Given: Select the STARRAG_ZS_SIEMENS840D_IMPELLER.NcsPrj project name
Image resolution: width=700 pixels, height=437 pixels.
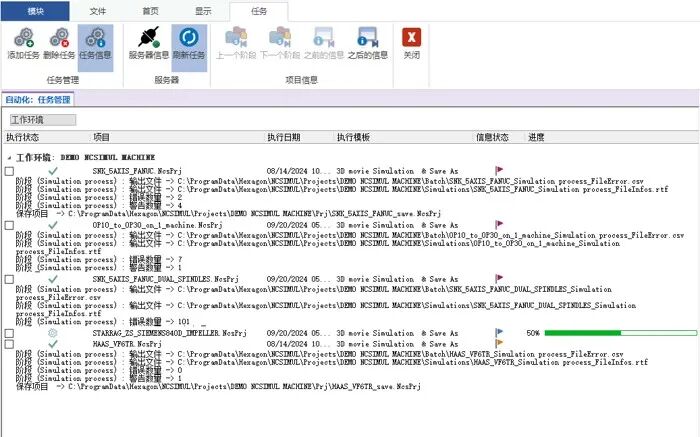Looking at the screenshot, I should [x=170, y=333].
